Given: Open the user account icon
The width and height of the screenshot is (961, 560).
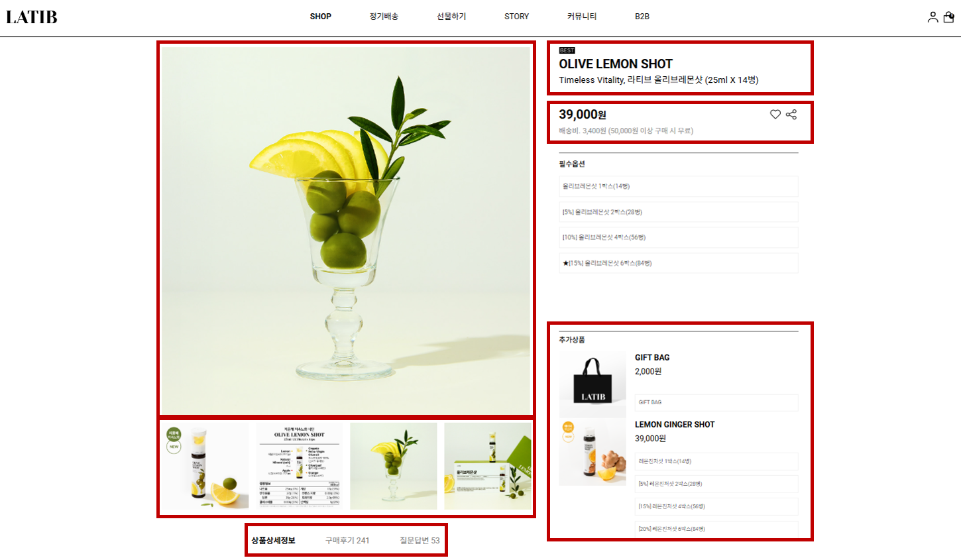Looking at the screenshot, I should pos(933,17).
